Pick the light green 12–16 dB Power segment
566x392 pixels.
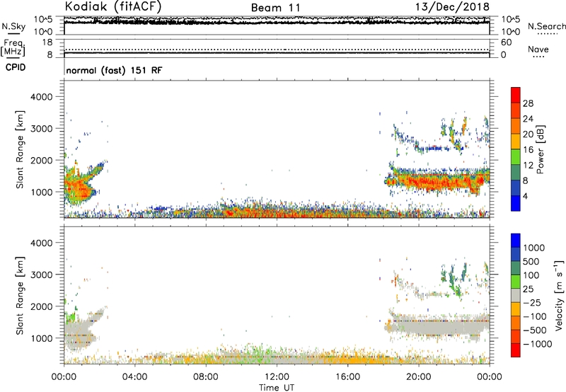tap(516, 157)
